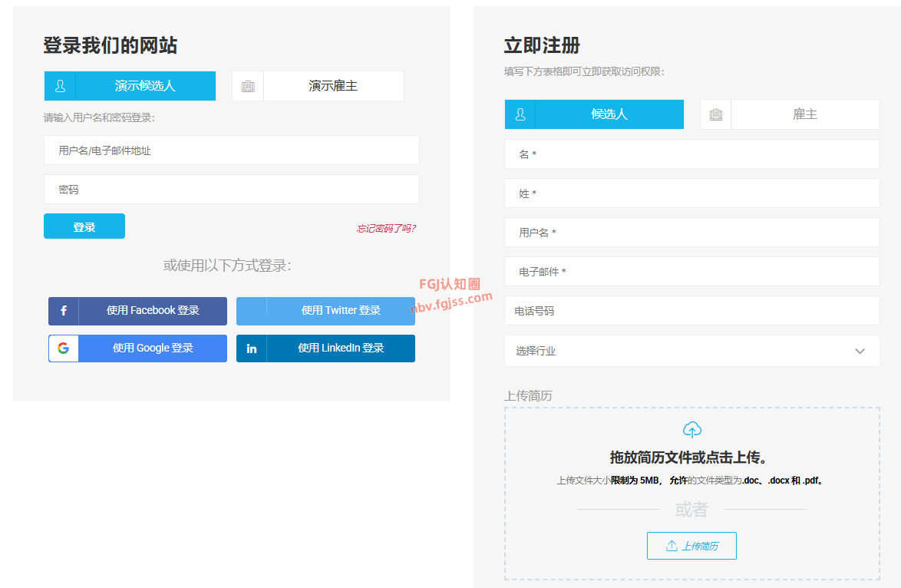Click the building icon on 演示雇主 tab
The width and height of the screenshot is (901, 588).
[247, 85]
